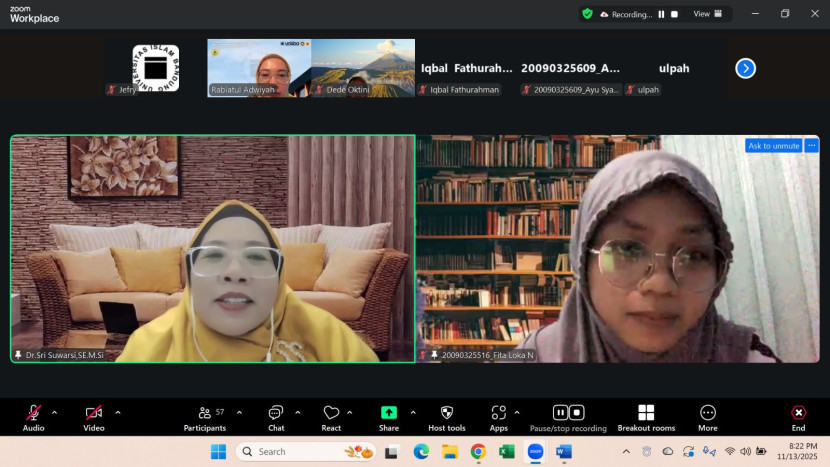Open the React emoji icon
Image resolution: width=830 pixels, height=467 pixels.
pos(331,413)
